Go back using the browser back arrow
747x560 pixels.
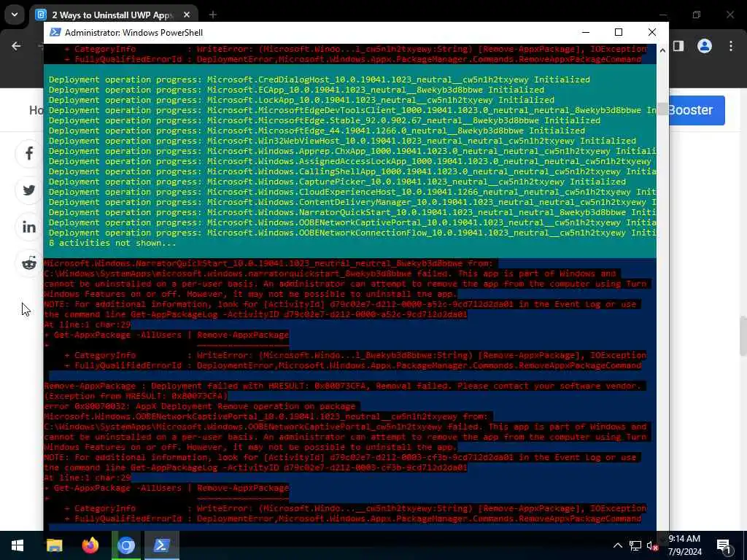point(16,46)
